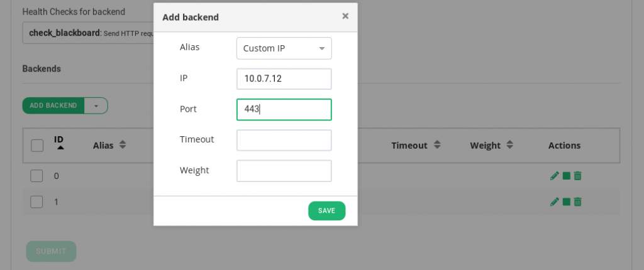Check the box for backend ID 1
This screenshot has width=644, height=270.
pyautogui.click(x=36, y=202)
